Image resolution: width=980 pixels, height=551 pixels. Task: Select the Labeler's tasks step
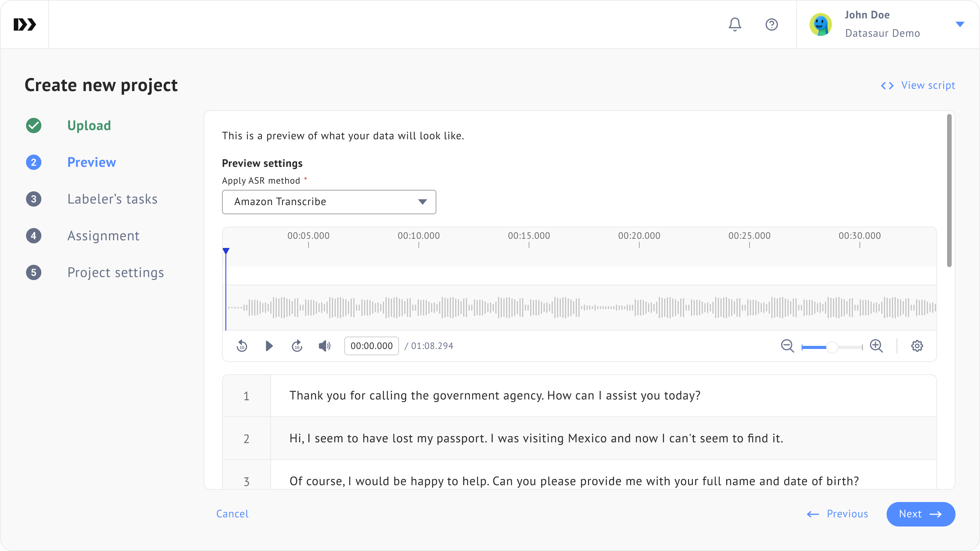112,199
